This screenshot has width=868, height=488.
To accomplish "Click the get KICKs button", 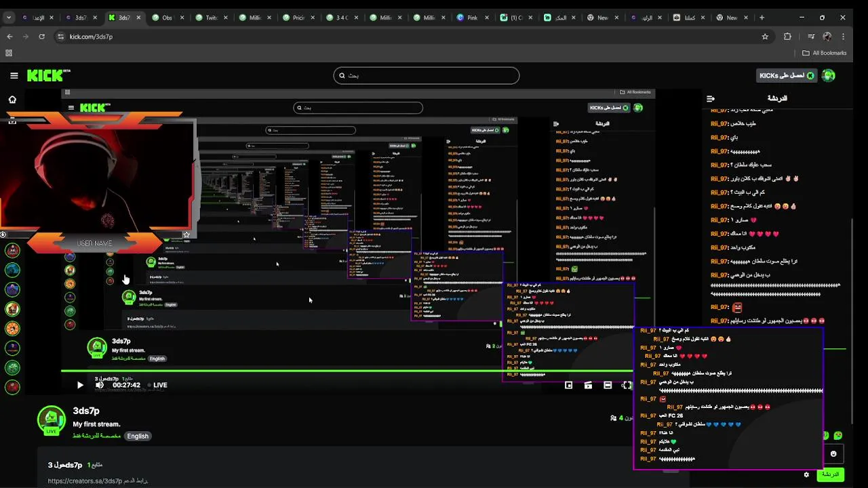I will [x=787, y=76].
